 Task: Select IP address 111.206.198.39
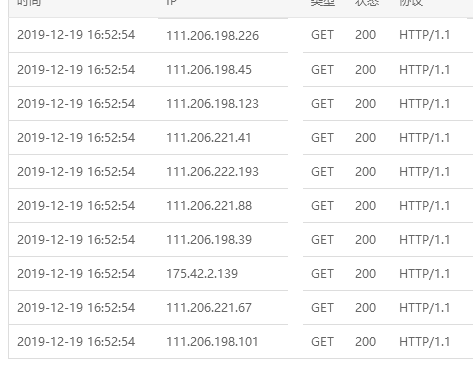(x=209, y=240)
